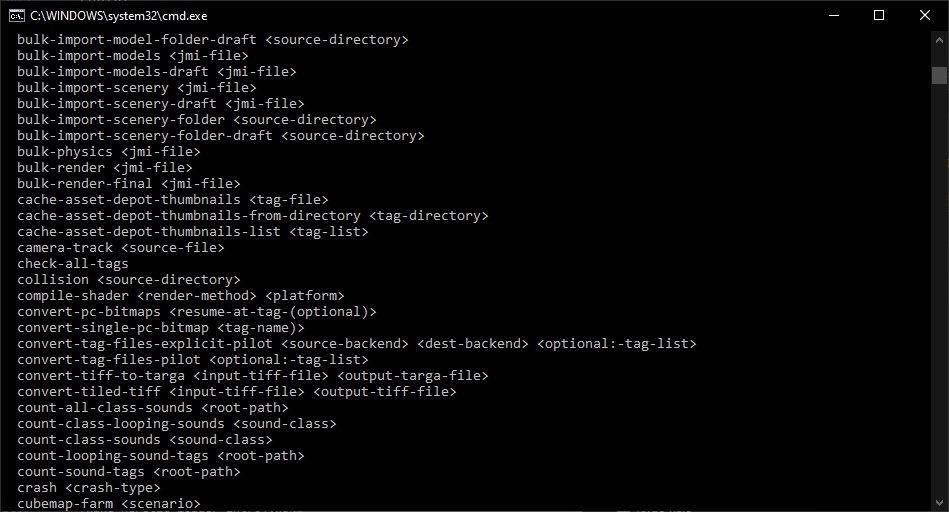
Task: Click the bulk-import-models line
Action: pyautogui.click(x=133, y=56)
